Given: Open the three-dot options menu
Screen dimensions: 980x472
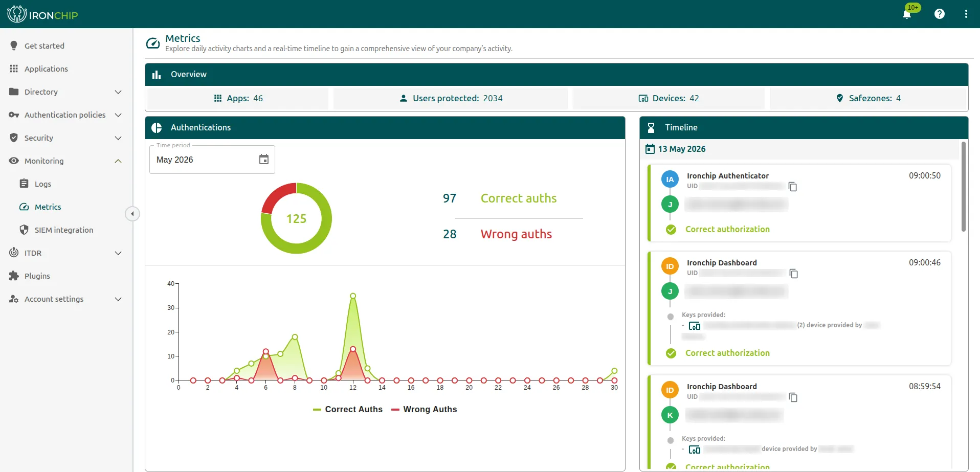Looking at the screenshot, I should [966, 14].
